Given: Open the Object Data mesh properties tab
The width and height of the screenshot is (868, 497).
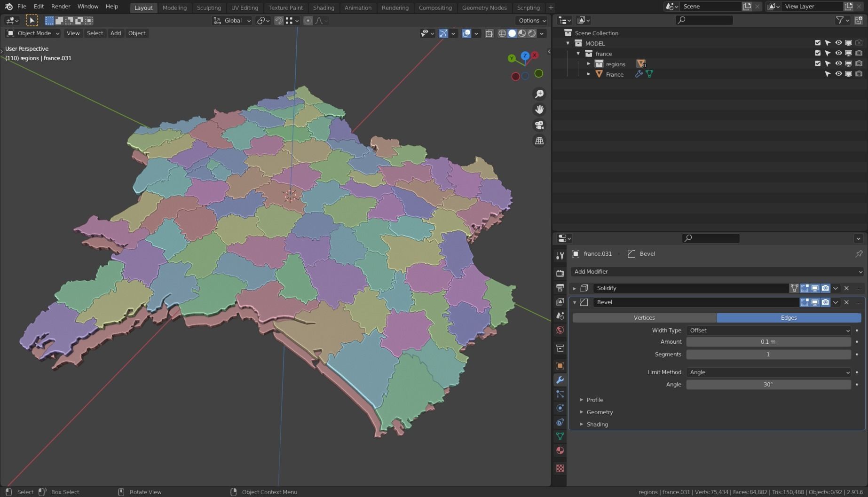Looking at the screenshot, I should (560, 436).
